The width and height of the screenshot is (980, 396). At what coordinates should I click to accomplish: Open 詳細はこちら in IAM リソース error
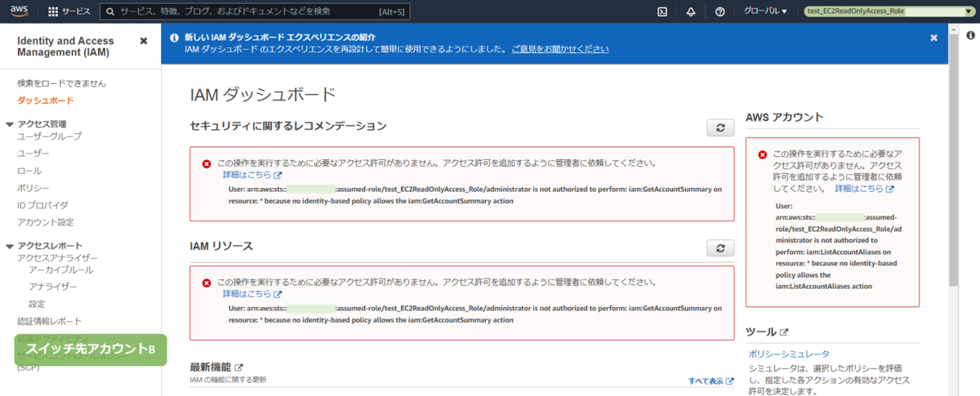point(252,294)
